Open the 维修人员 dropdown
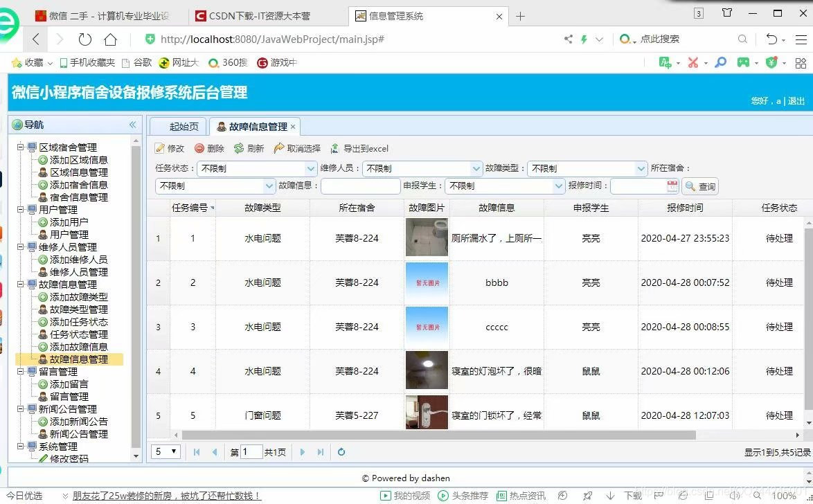 476,168
